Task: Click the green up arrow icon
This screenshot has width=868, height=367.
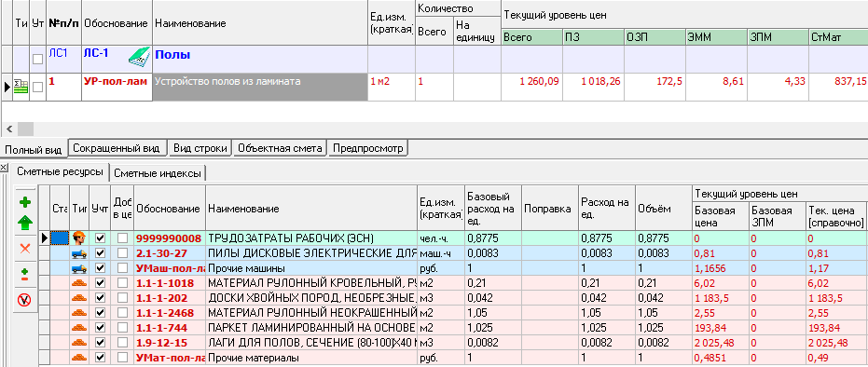Action: [25, 224]
